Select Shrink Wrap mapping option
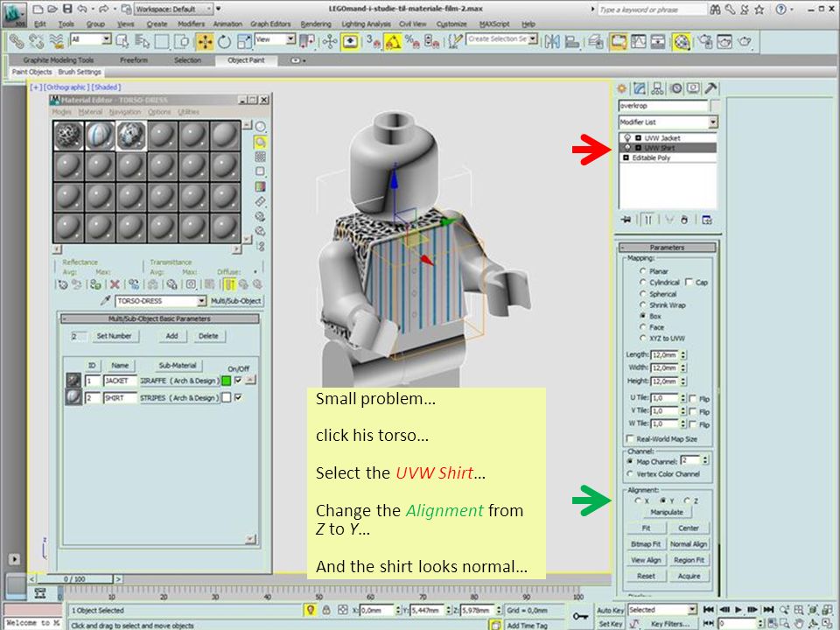 pos(642,304)
